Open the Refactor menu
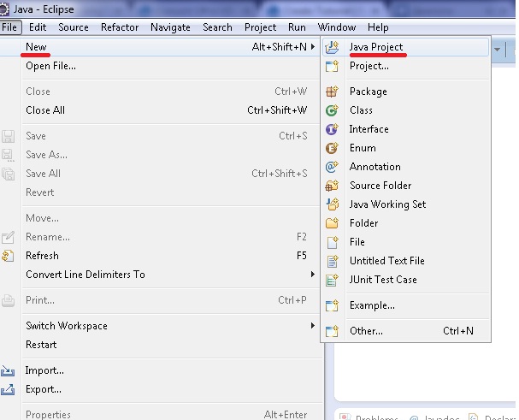Image resolution: width=519 pixels, height=420 pixels. [x=120, y=27]
